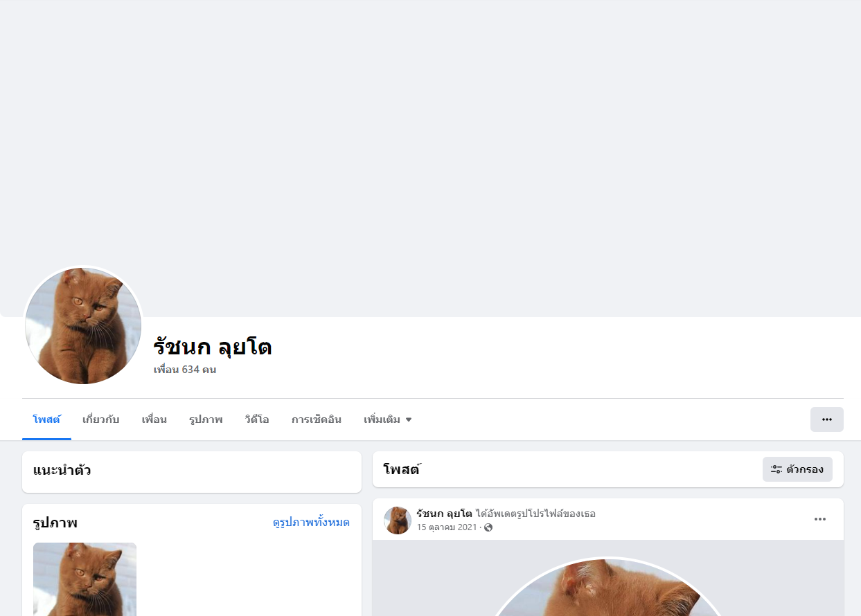Select the โพสต์ tab
Screen dimensions: 861x616
(46, 419)
